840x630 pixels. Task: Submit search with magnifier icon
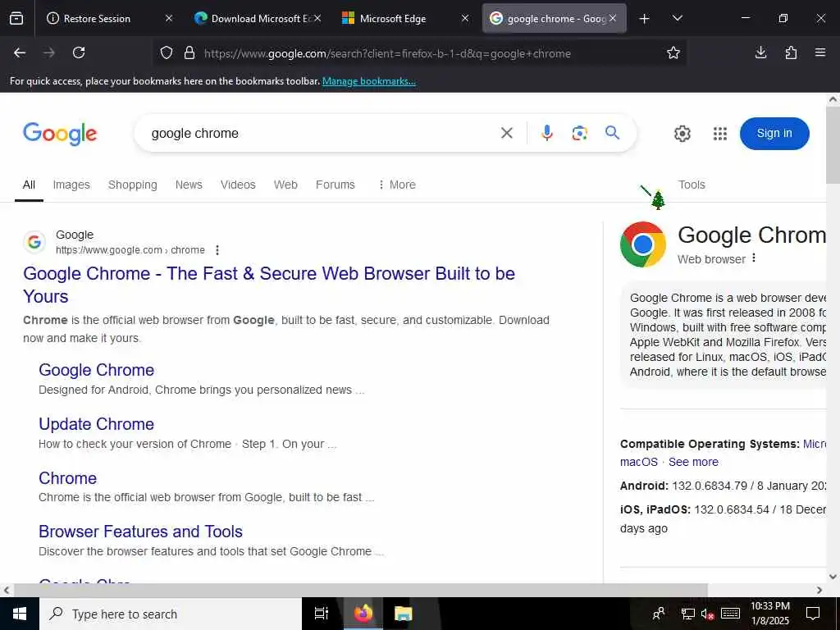pos(612,133)
